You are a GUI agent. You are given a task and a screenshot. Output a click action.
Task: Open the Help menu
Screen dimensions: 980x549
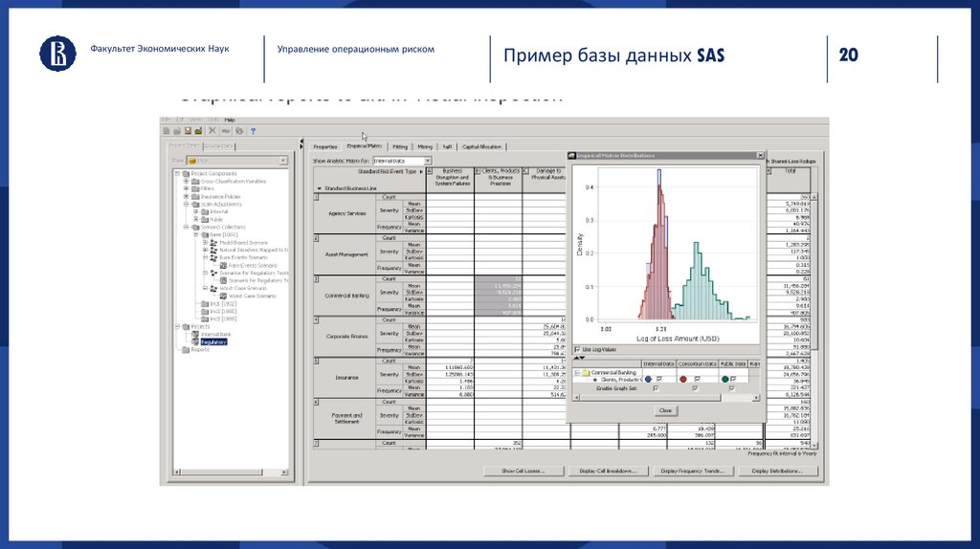coord(230,120)
